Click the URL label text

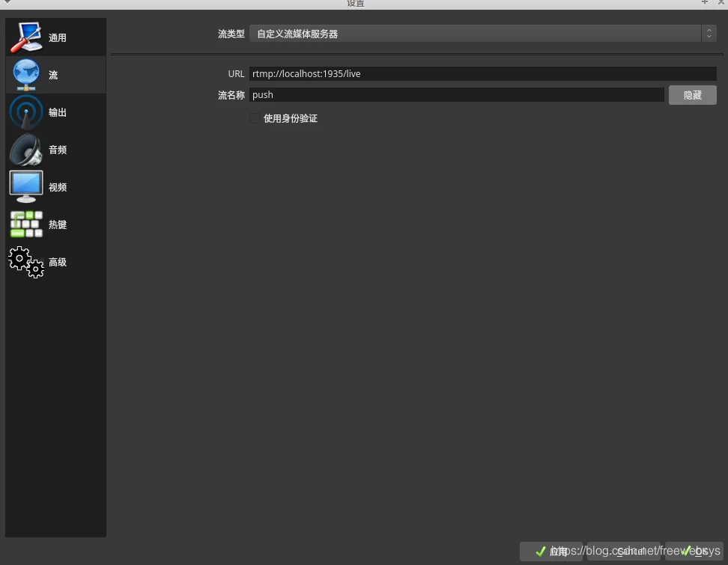[x=237, y=74]
